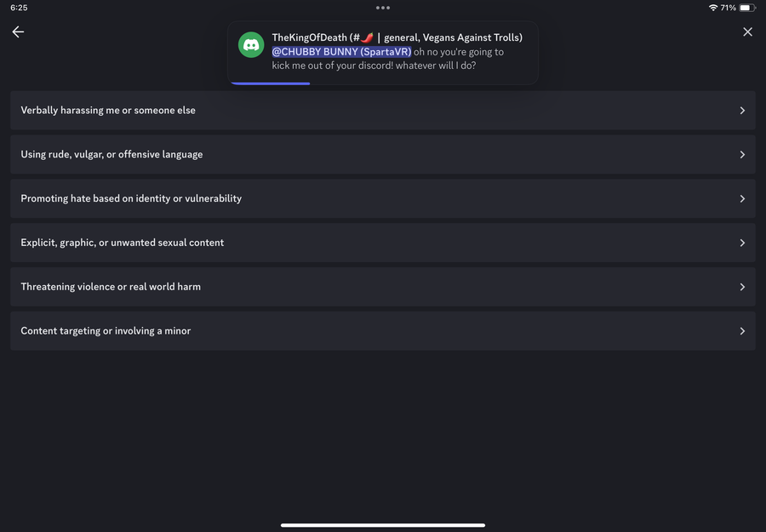Tap chevron on the sexual content row
The image size is (766, 532).
tap(742, 243)
